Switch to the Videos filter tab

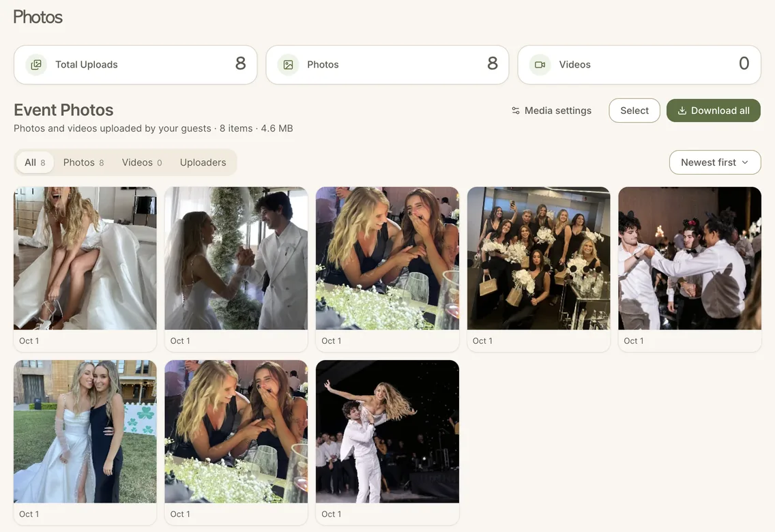click(x=142, y=162)
